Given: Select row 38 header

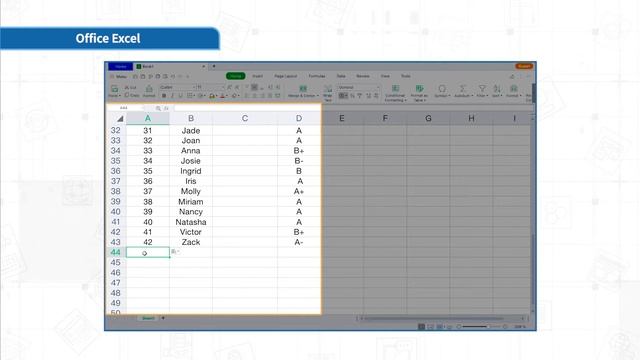Looking at the screenshot, I should [116, 191].
